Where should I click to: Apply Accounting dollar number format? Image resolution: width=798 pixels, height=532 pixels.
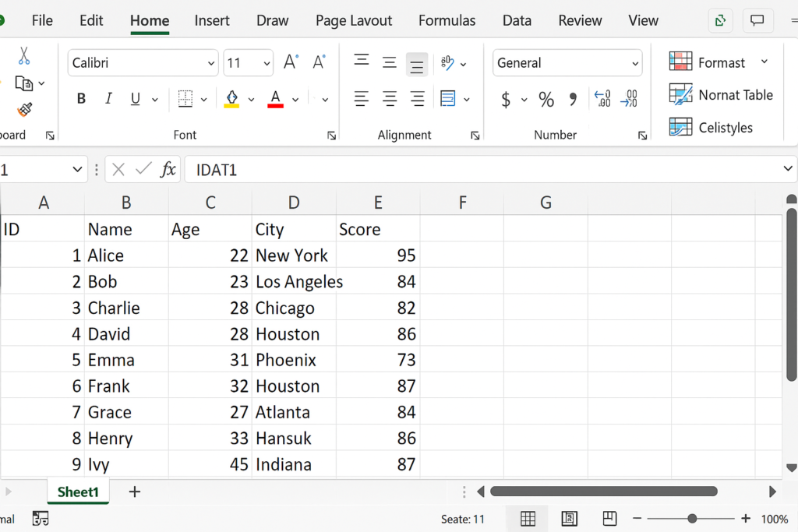506,99
